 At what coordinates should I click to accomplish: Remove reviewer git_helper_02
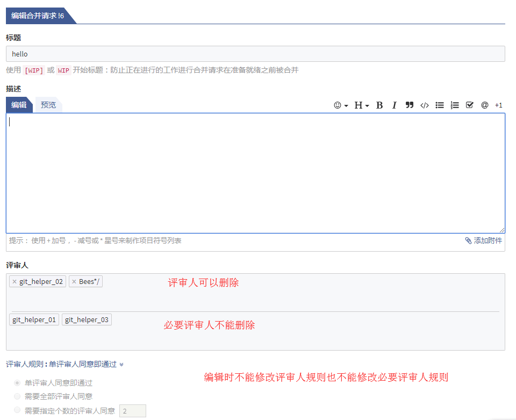15,282
